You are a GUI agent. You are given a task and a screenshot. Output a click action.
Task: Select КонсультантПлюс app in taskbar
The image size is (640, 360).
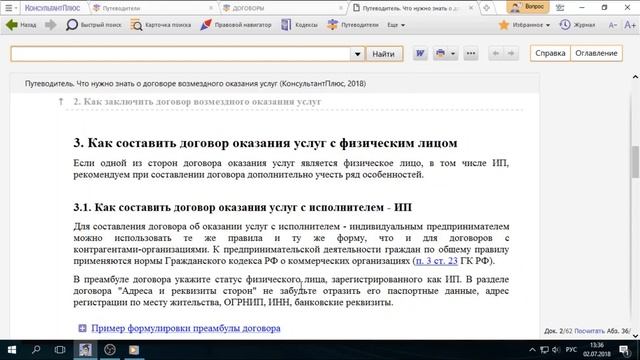[85, 350]
